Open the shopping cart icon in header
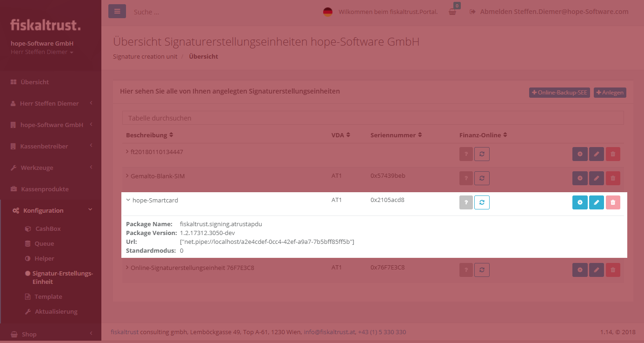This screenshot has height=343, width=644. click(x=452, y=12)
